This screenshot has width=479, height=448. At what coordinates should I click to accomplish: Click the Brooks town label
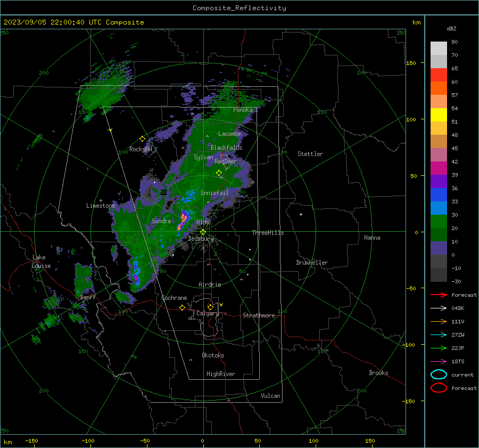378,373
